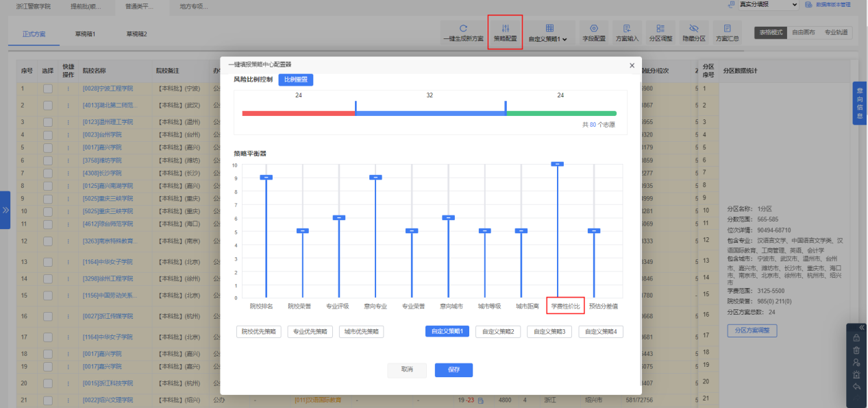The height and width of the screenshot is (408, 868).
Task: Click the 隐藏分区 hide-partition icon
Action: (694, 27)
